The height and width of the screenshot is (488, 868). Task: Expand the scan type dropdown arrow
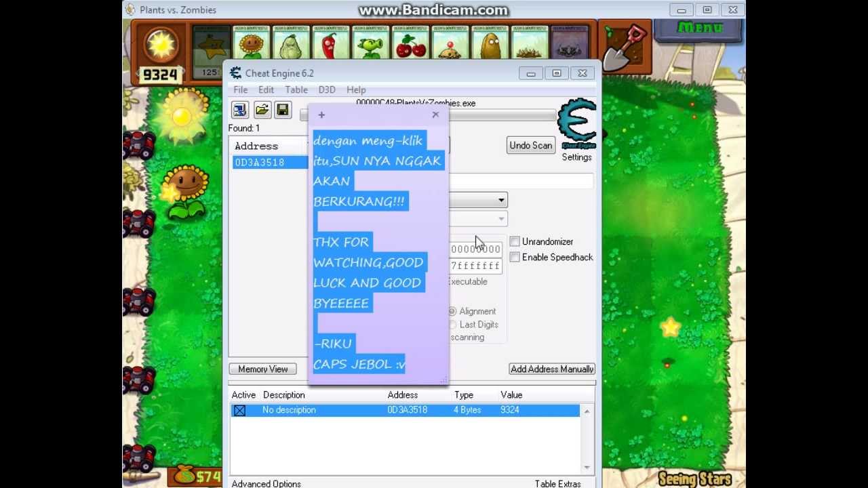click(x=501, y=201)
